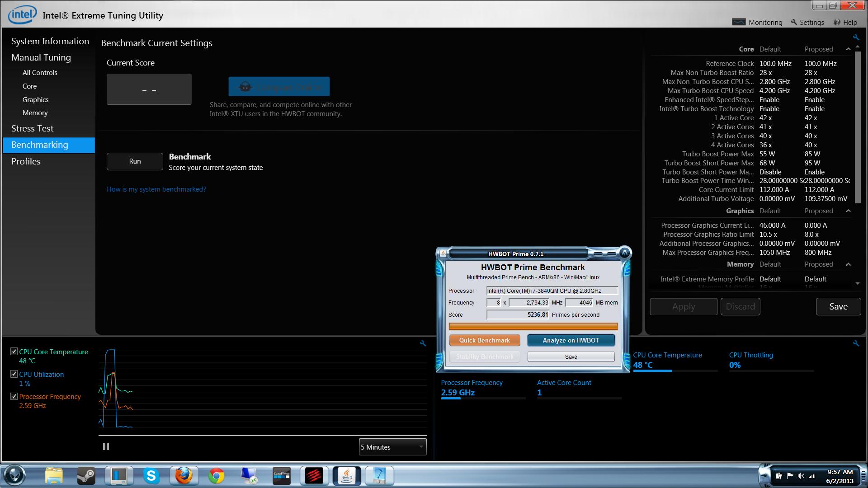Open the taskbar icon next to Steam

click(118, 476)
